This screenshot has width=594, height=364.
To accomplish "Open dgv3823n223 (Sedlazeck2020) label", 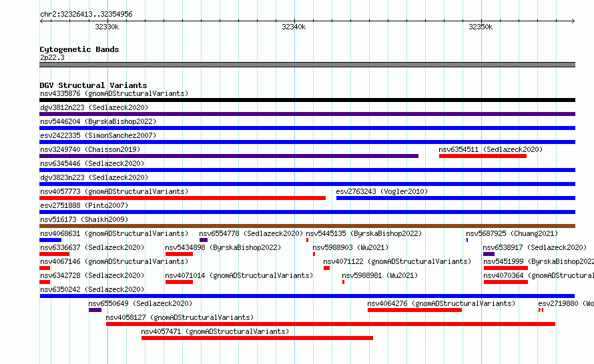I will [94, 177].
